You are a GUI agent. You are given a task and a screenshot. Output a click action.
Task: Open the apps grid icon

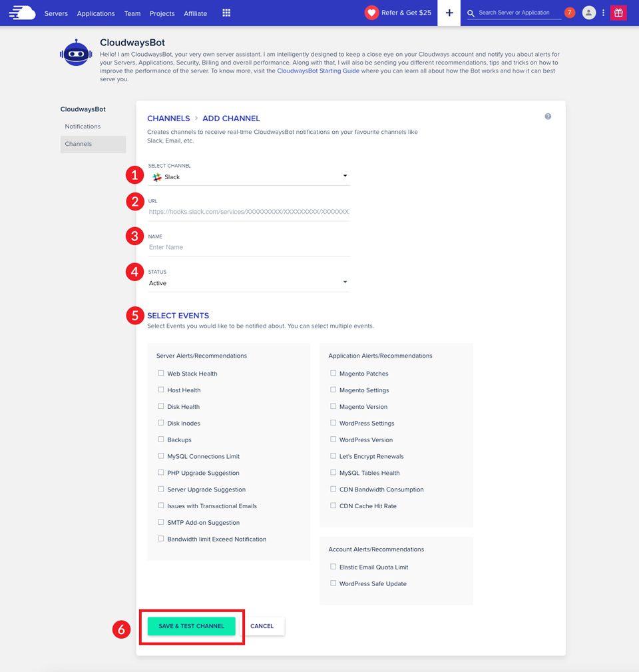pyautogui.click(x=226, y=13)
